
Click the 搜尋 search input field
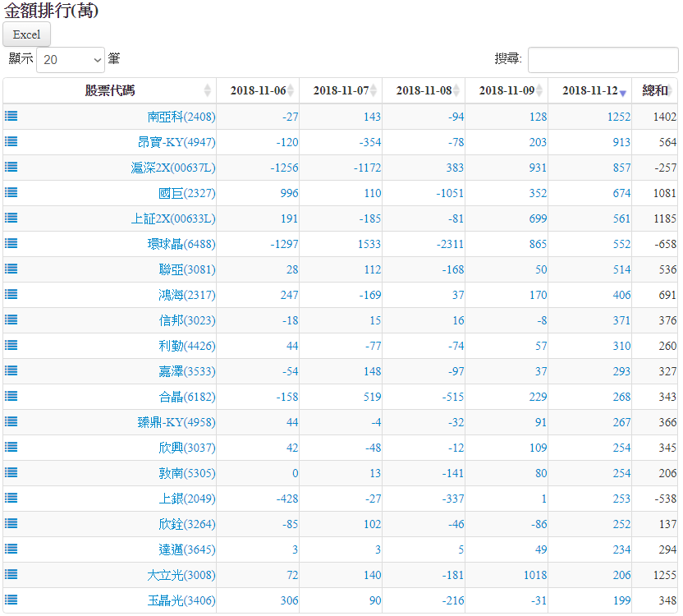point(603,60)
